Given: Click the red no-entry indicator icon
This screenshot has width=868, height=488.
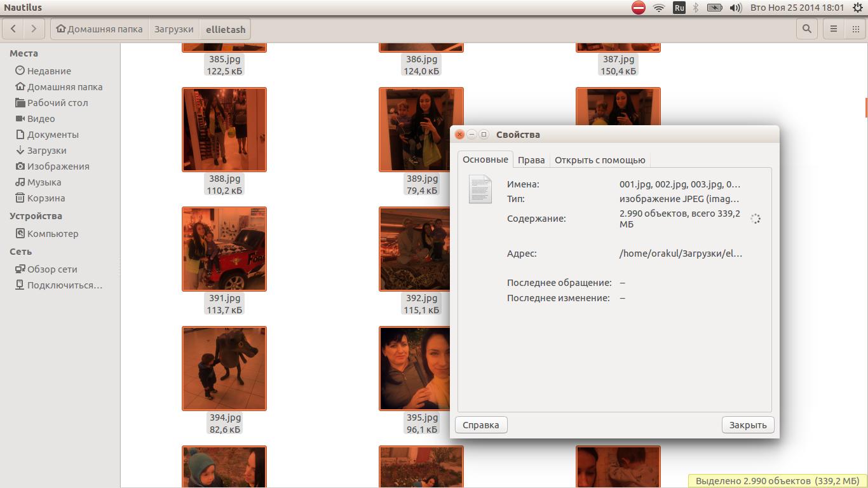Looking at the screenshot, I should tap(639, 8).
